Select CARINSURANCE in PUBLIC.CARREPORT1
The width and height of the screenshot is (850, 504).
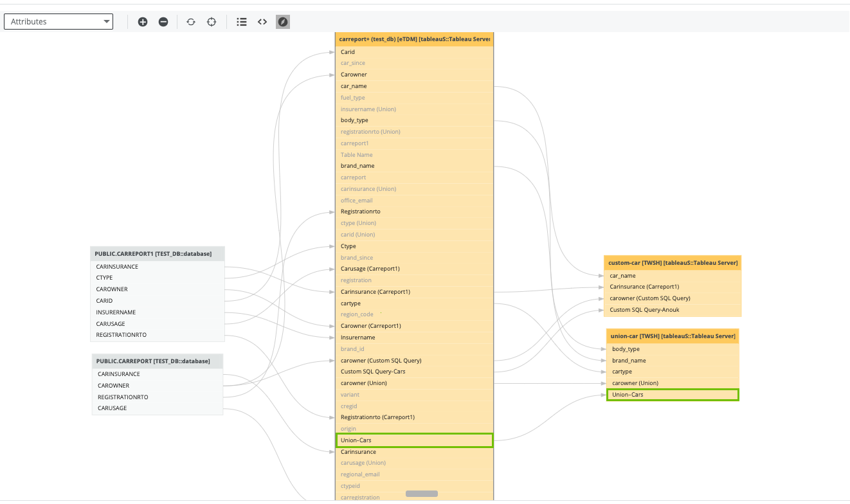[x=158, y=267]
